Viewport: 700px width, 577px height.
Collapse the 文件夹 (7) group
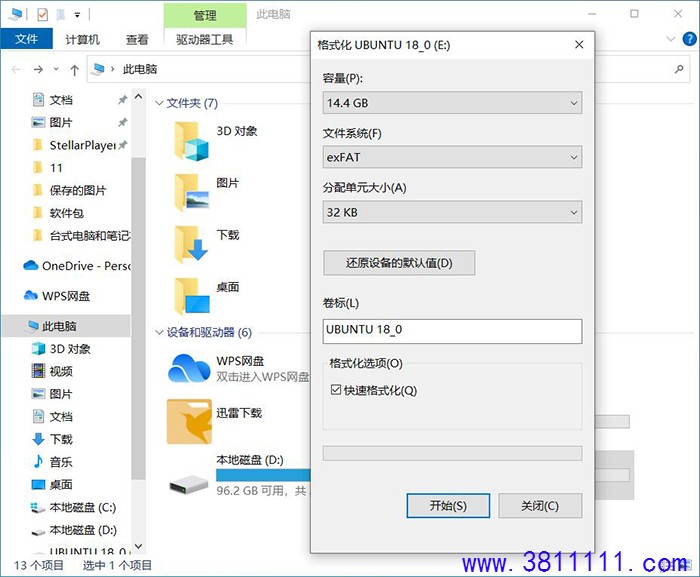pyautogui.click(x=159, y=103)
